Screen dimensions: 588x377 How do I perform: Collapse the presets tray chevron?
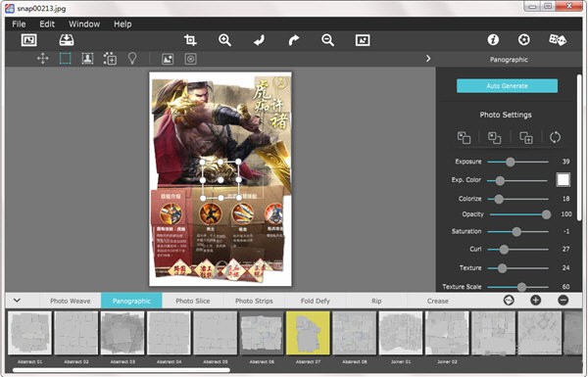(17, 301)
